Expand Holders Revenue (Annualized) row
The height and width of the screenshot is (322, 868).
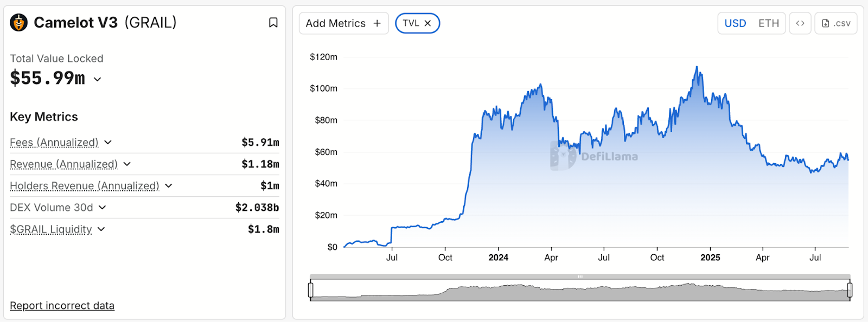[x=169, y=186]
